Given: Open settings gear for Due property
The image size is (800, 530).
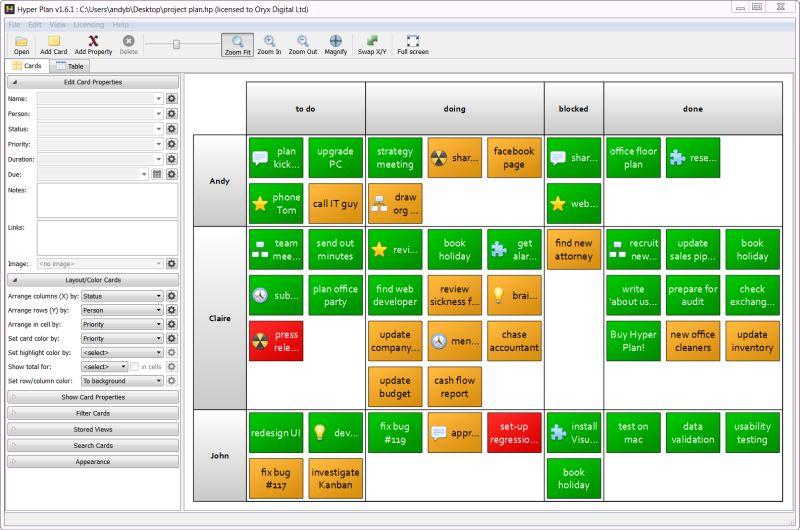Looking at the screenshot, I should click(x=172, y=174).
